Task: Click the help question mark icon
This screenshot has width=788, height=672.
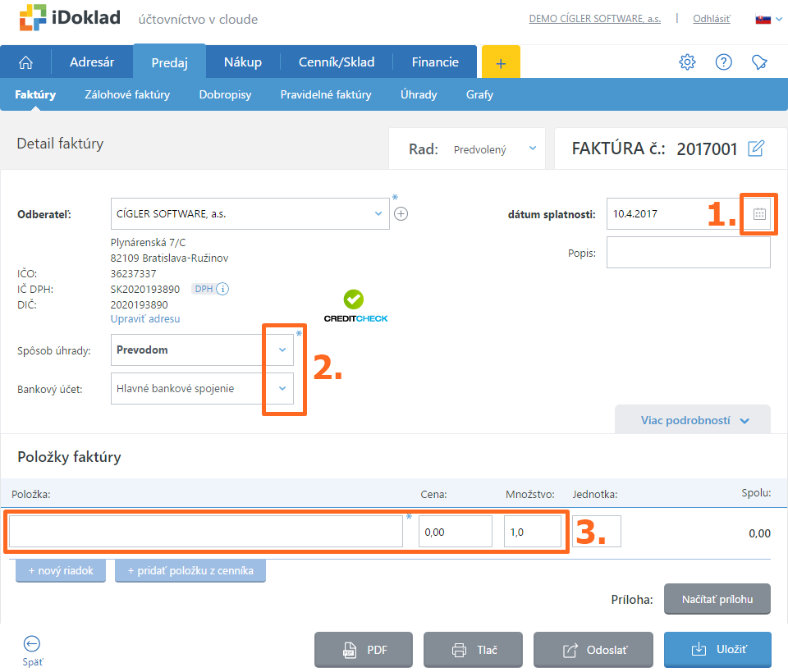Action: [723, 62]
